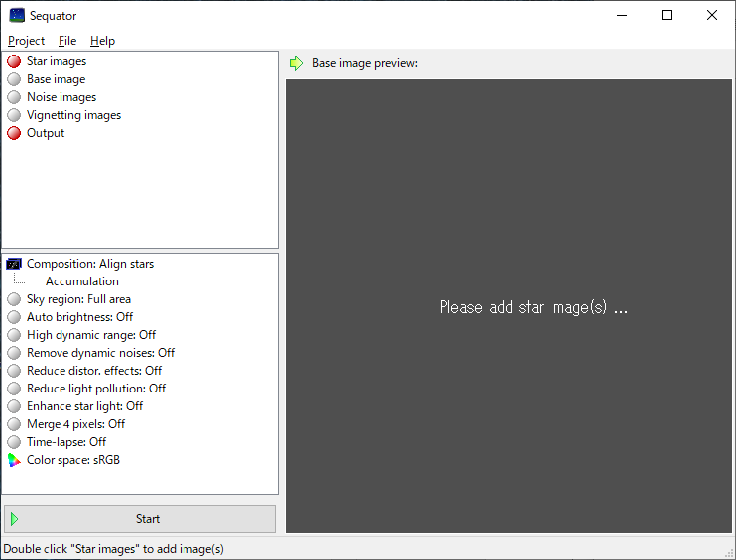Toggle the Enhance star light indicator circle
Image resolution: width=736 pixels, height=560 pixels.
tap(14, 406)
